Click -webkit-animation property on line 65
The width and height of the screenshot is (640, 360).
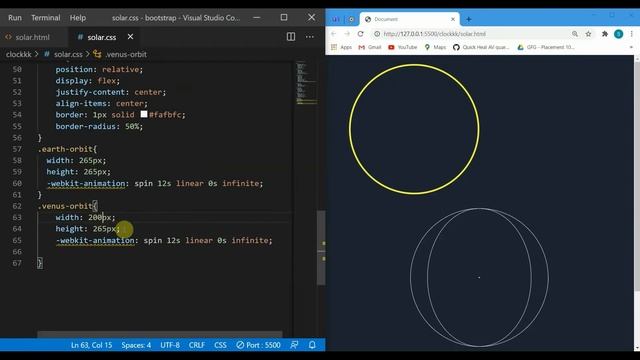[x=96, y=240]
